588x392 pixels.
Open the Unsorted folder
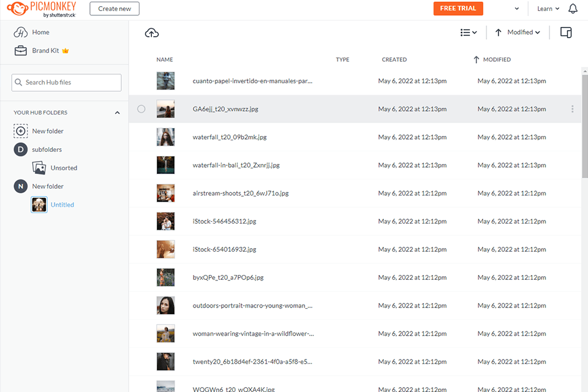[64, 168]
